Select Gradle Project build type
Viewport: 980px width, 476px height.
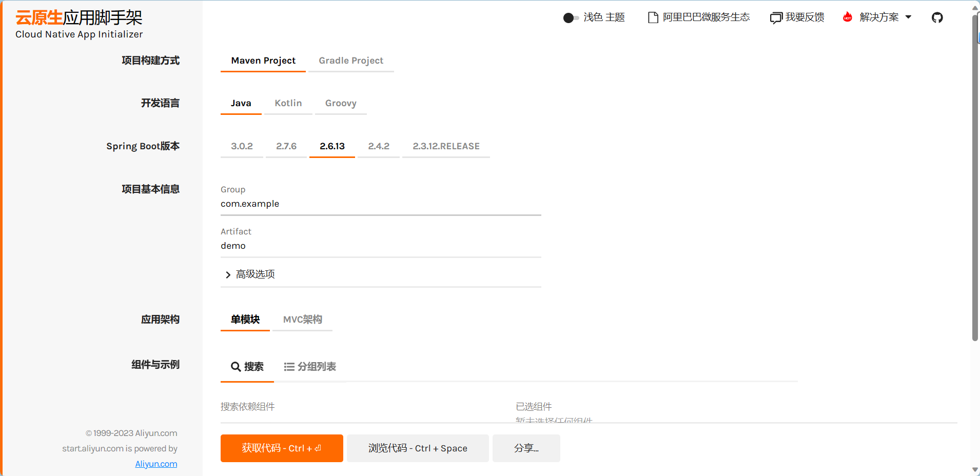[351, 61]
